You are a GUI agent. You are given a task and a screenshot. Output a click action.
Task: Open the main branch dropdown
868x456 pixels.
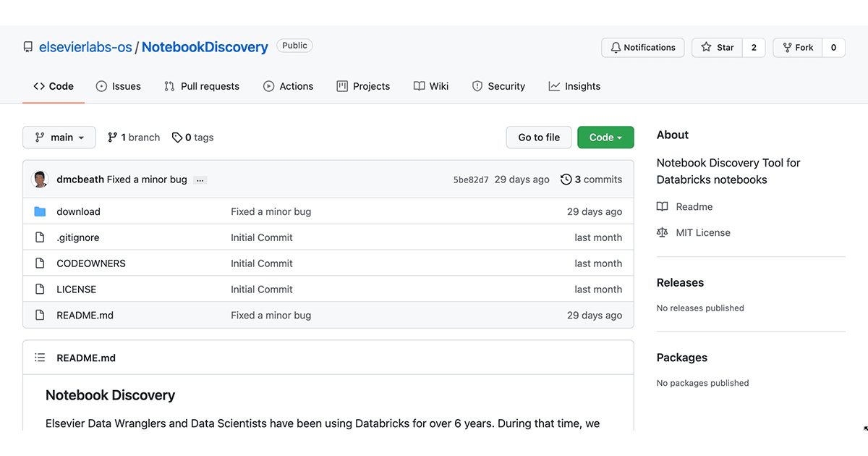coord(59,138)
